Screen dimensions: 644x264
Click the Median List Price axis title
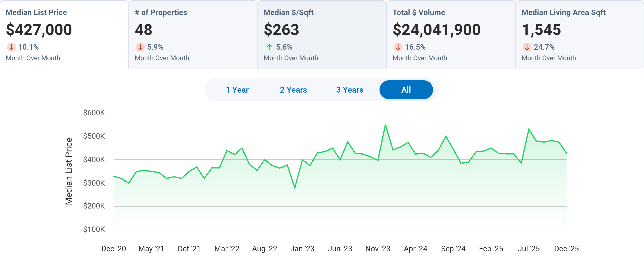[69, 171]
